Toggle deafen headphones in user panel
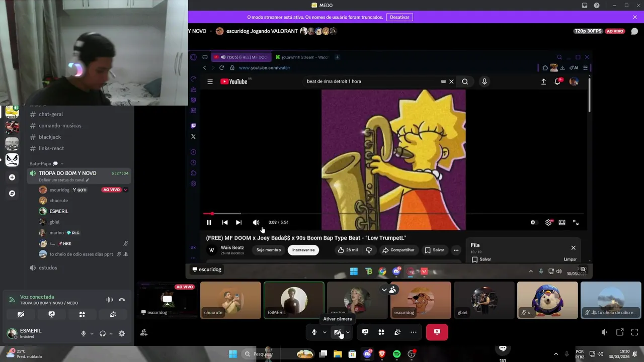 tap(103, 333)
